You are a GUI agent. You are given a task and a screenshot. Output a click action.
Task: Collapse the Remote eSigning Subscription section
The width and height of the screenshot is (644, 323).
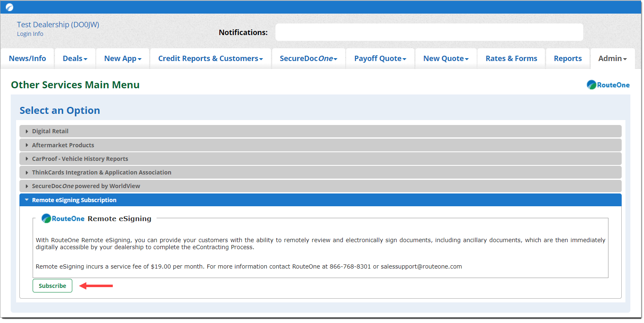[321, 200]
